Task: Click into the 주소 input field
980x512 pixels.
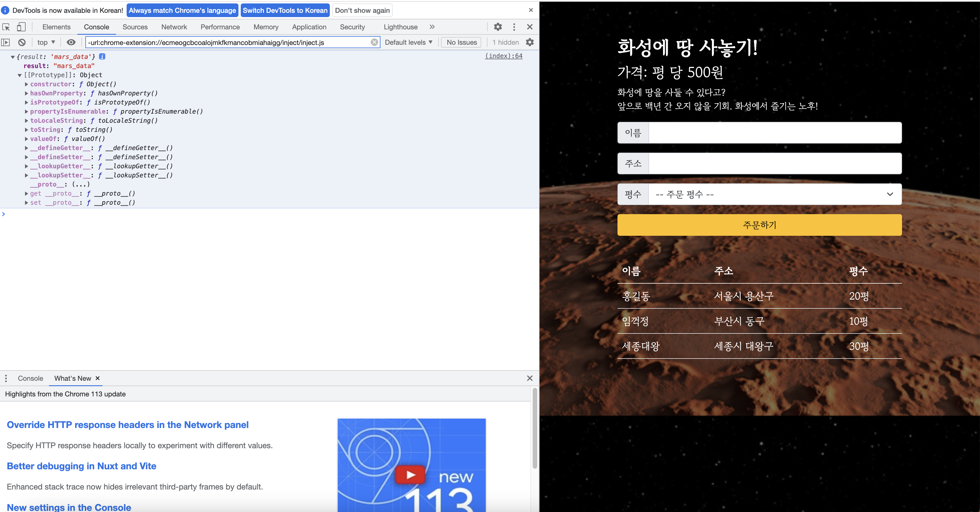Action: 775,164
